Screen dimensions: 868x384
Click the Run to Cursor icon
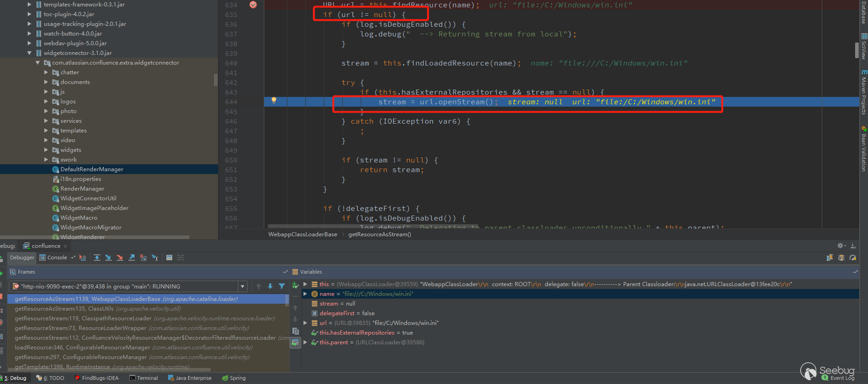[155, 258]
